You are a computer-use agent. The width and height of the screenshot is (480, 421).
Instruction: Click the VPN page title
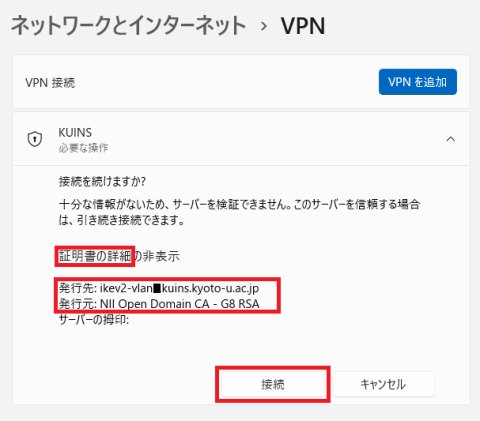[303, 26]
